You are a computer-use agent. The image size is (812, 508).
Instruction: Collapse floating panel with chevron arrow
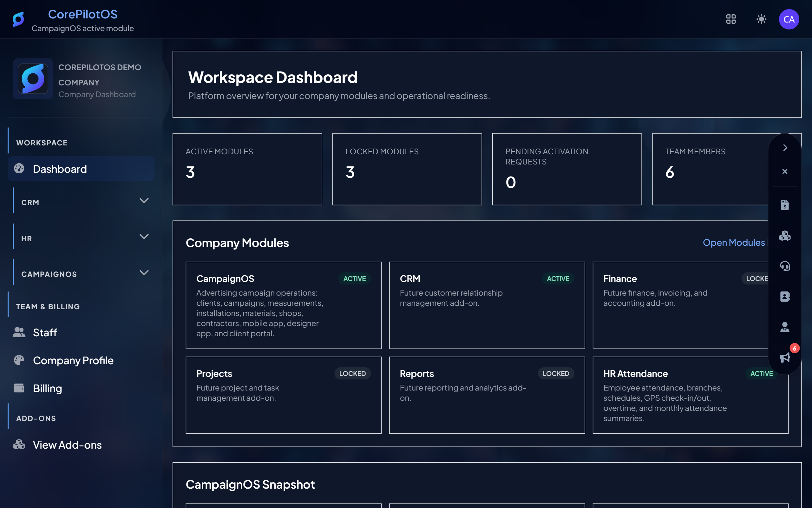785,148
